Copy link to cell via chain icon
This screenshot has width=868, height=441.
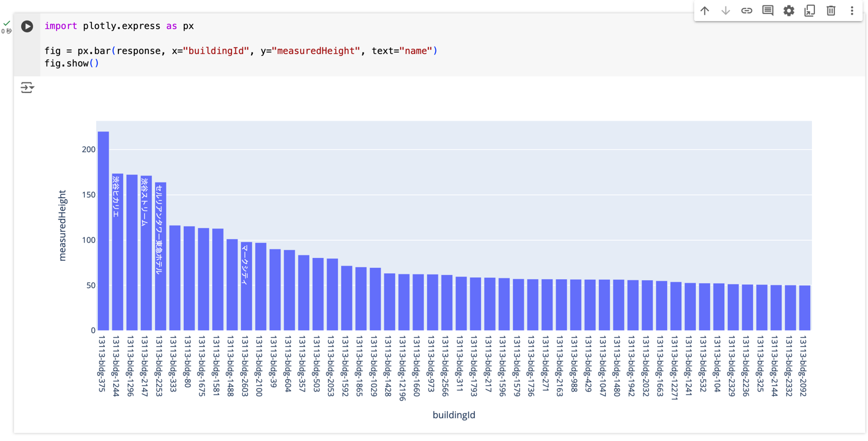point(747,11)
